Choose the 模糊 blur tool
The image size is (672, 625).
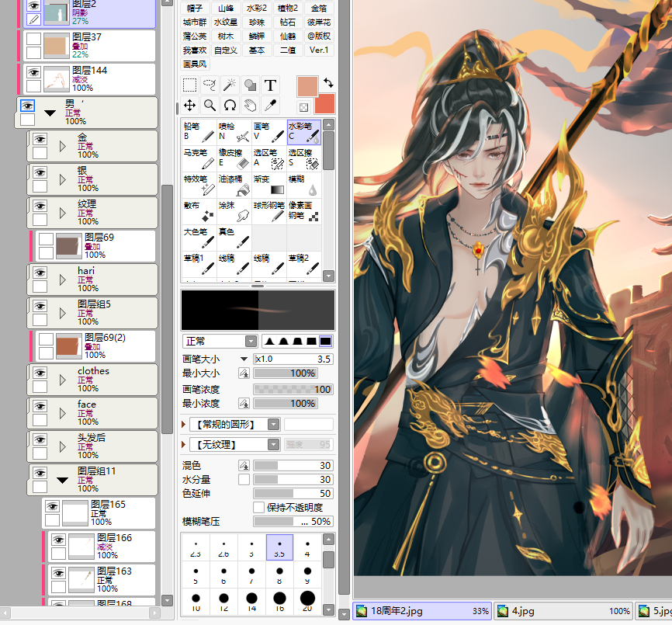[304, 185]
